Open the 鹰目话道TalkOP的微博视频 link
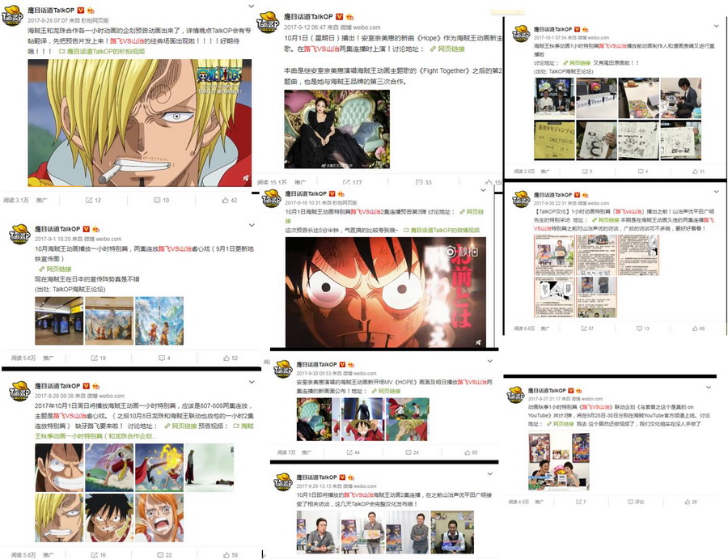Screen dimensions: 728x560 442,231
